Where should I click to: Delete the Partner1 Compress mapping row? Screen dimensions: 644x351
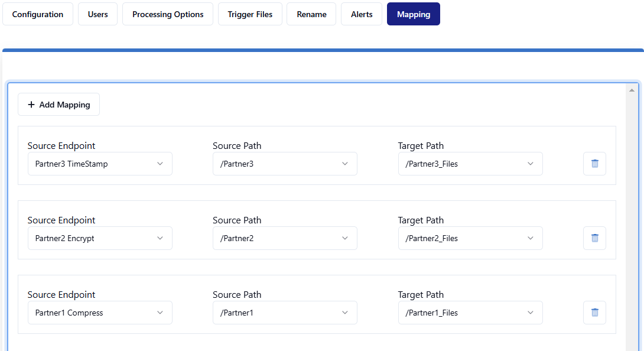[x=594, y=313]
